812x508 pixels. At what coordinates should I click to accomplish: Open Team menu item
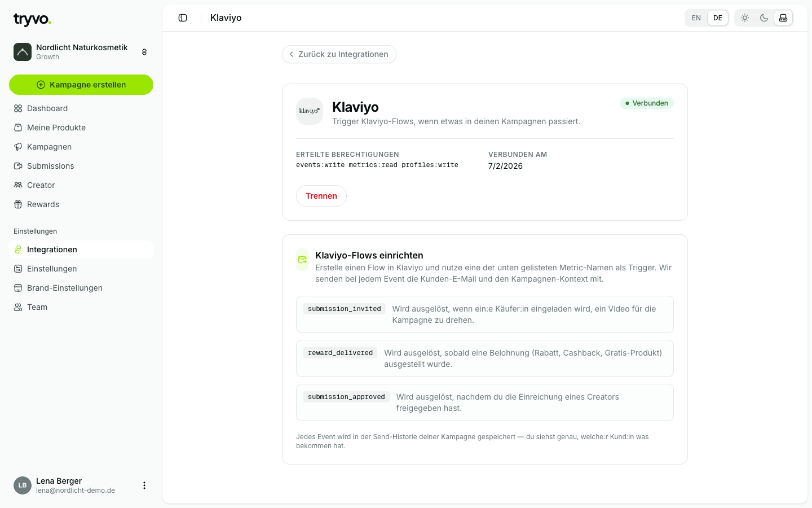coord(81,307)
